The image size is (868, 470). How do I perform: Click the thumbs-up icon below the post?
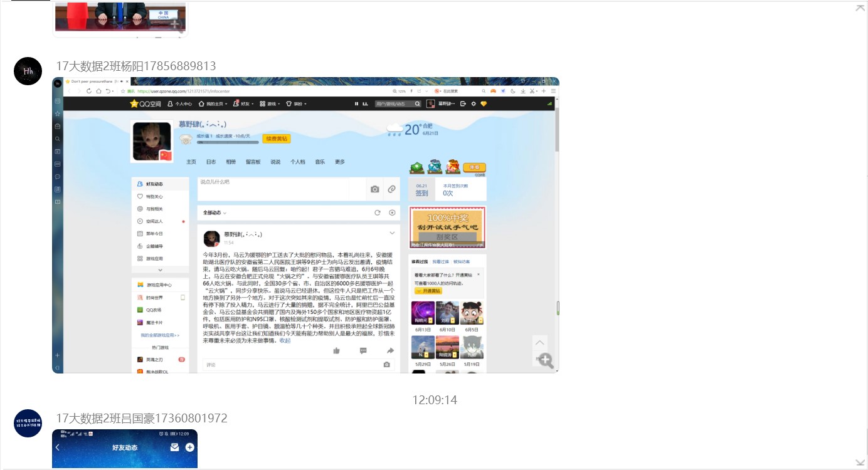[336, 350]
